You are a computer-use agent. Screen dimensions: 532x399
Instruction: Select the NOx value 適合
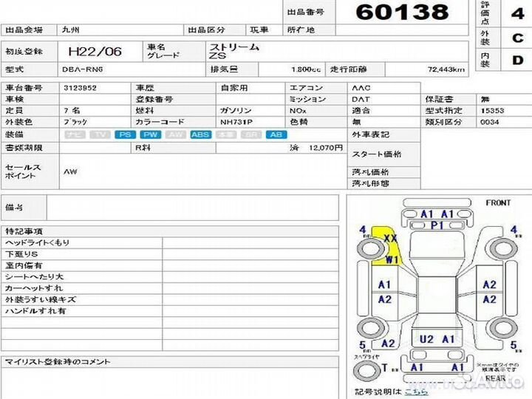361,111
